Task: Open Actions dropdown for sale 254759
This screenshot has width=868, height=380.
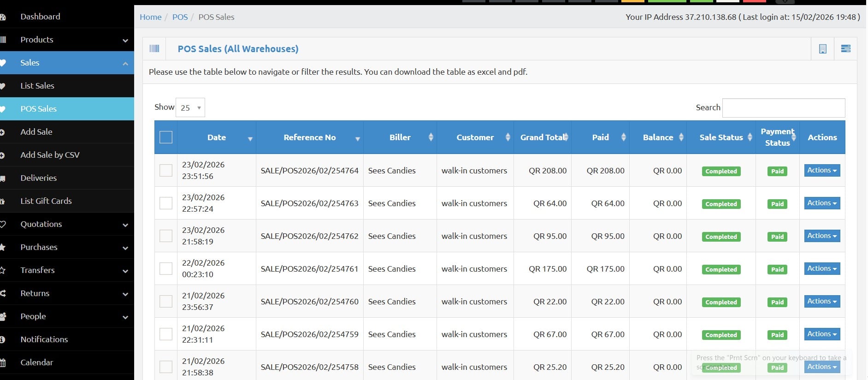Action: coord(822,334)
